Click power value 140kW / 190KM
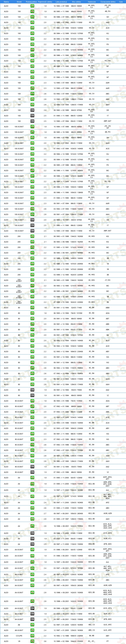Screen dimensions: 126x644 pos(76,258)
